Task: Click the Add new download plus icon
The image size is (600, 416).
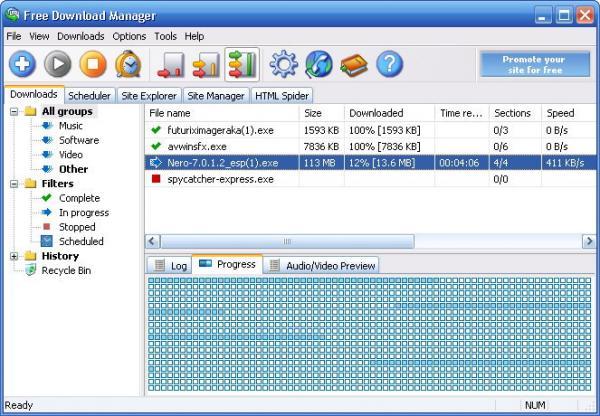Action: [x=23, y=64]
